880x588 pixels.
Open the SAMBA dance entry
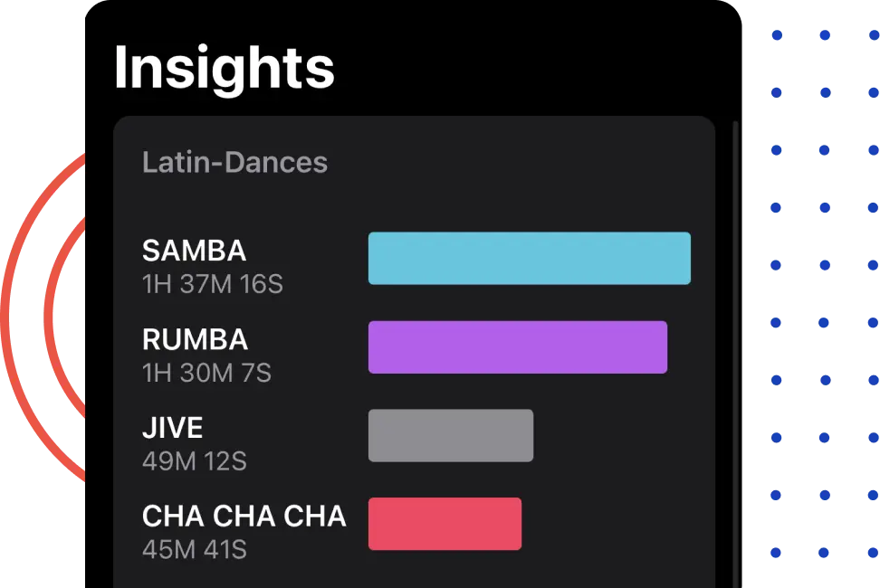click(x=194, y=251)
